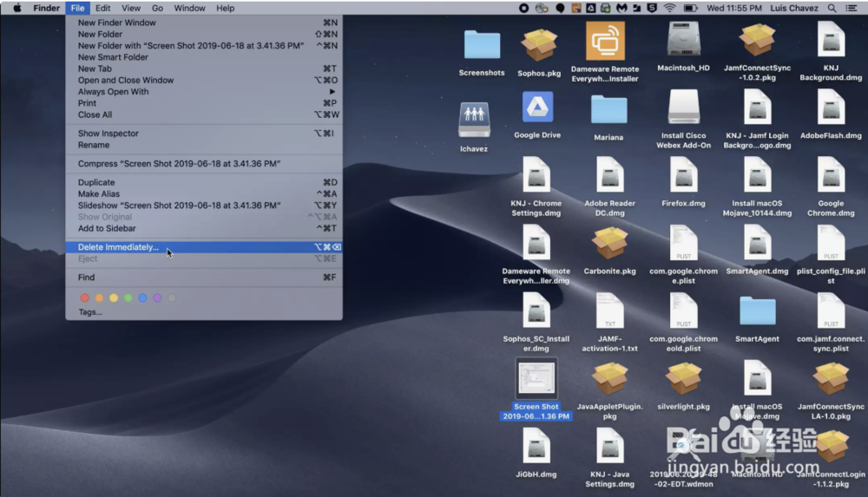
Task: Select silverlight.pkg package icon
Action: pyautogui.click(x=684, y=378)
